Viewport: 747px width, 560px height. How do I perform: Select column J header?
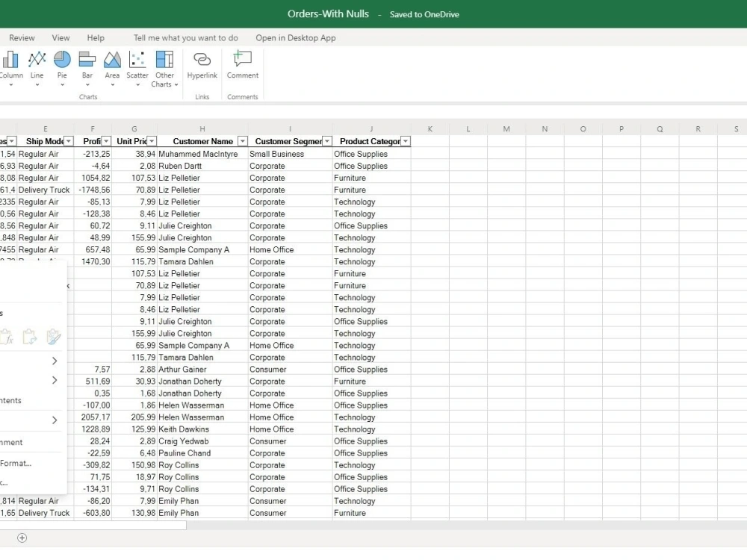coord(371,129)
